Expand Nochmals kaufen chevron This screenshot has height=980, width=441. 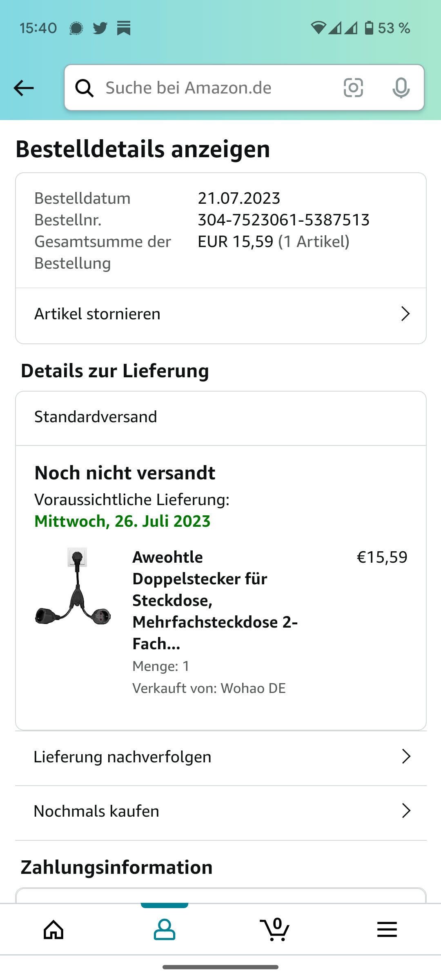click(406, 811)
